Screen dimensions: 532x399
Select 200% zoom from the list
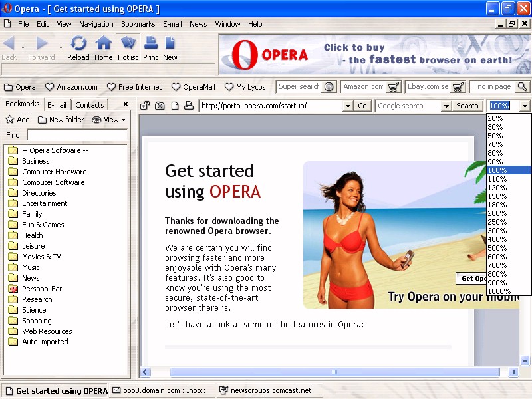tap(509, 213)
